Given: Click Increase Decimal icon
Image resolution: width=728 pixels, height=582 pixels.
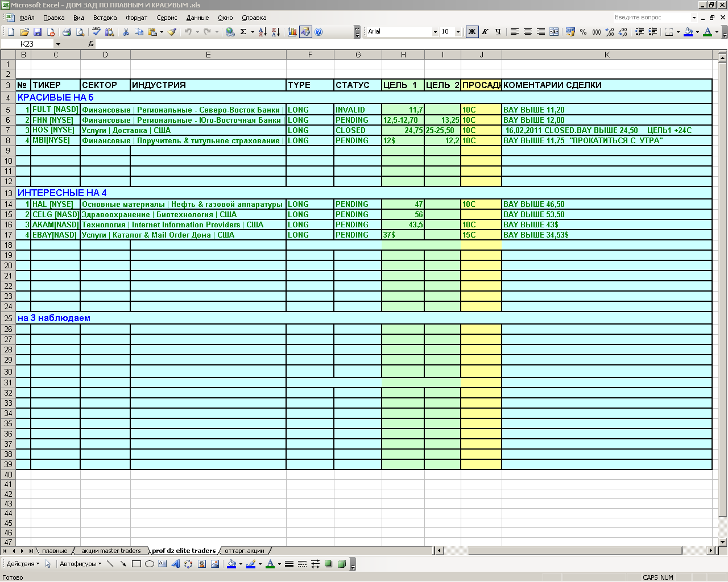Looking at the screenshot, I should [x=610, y=32].
